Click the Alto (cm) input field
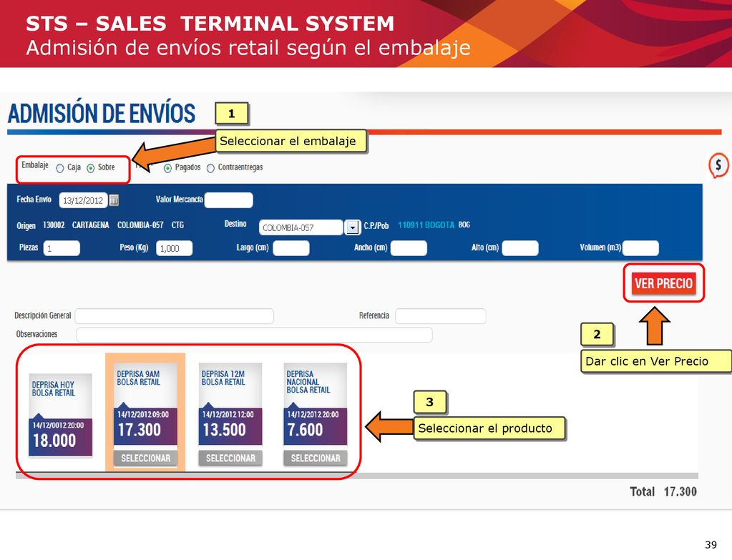 520,247
